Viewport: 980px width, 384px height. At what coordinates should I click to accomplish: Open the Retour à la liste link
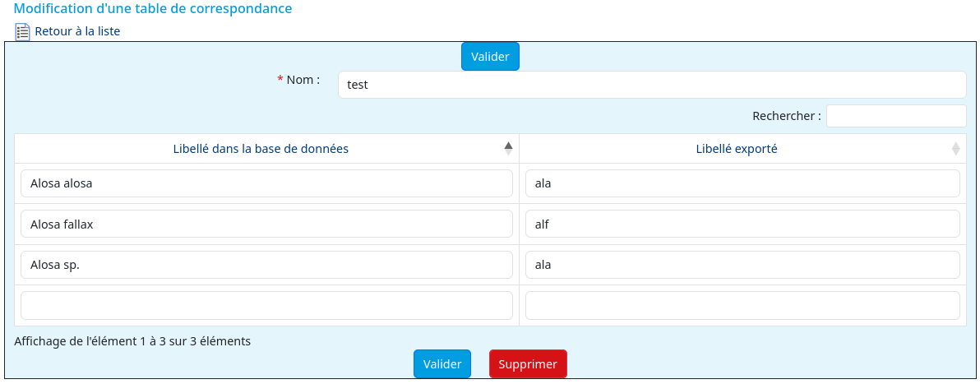click(x=77, y=31)
